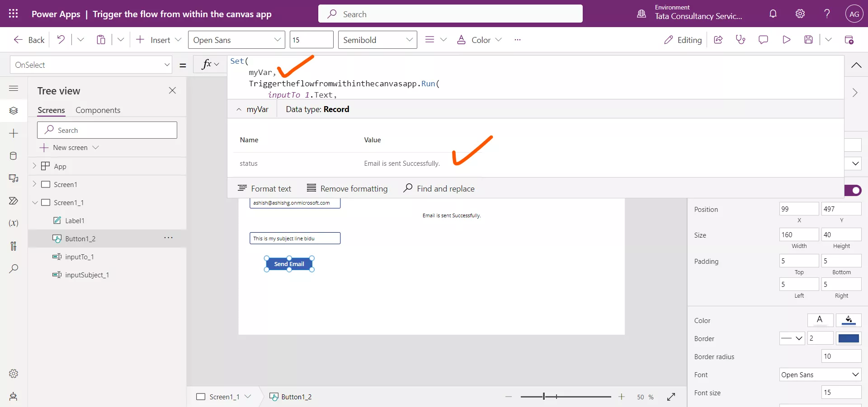868x407 pixels.
Task: Open the Tree view layers icon
Action: 14,111
